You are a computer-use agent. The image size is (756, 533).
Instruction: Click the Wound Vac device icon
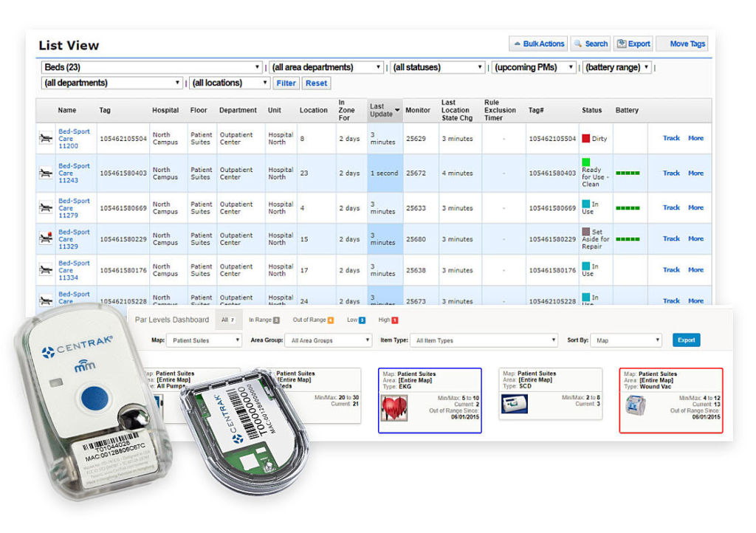tap(636, 405)
